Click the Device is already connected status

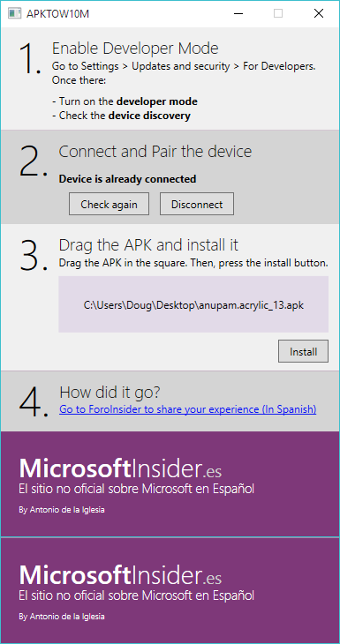(x=127, y=179)
